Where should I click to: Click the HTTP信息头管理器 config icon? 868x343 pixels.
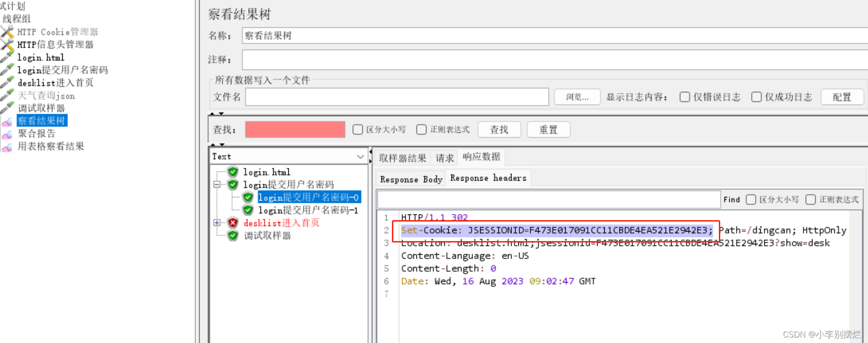click(x=7, y=45)
